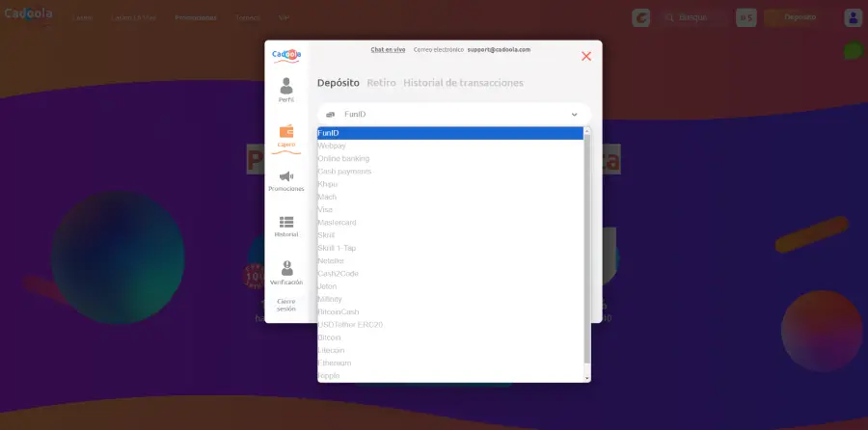This screenshot has height=430, width=868.
Task: Click the support@cadoola.com email link
Action: coord(499,50)
